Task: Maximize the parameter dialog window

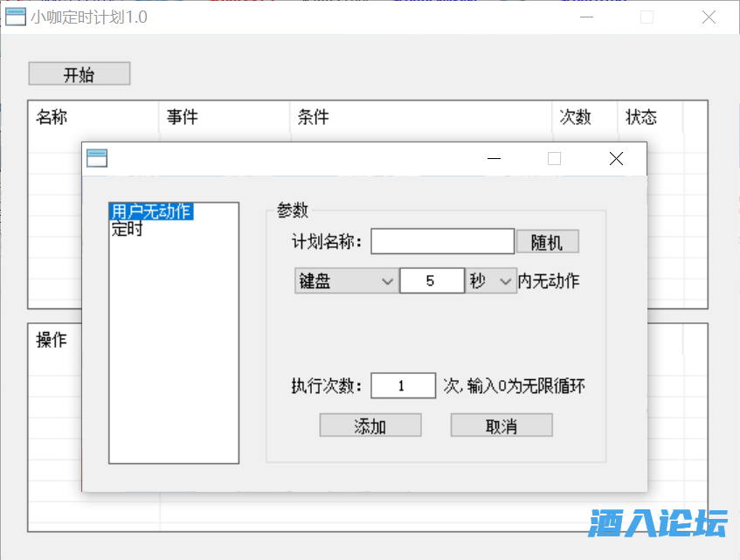Action: [x=555, y=158]
